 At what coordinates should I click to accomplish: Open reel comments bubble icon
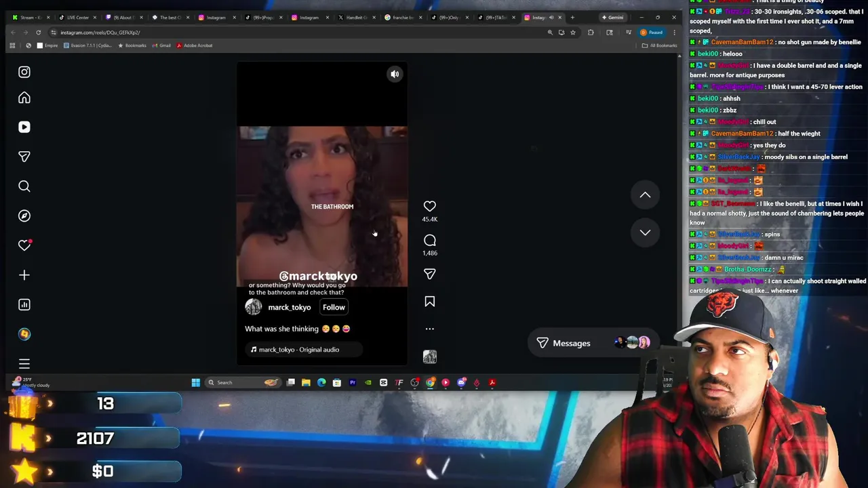click(x=430, y=241)
